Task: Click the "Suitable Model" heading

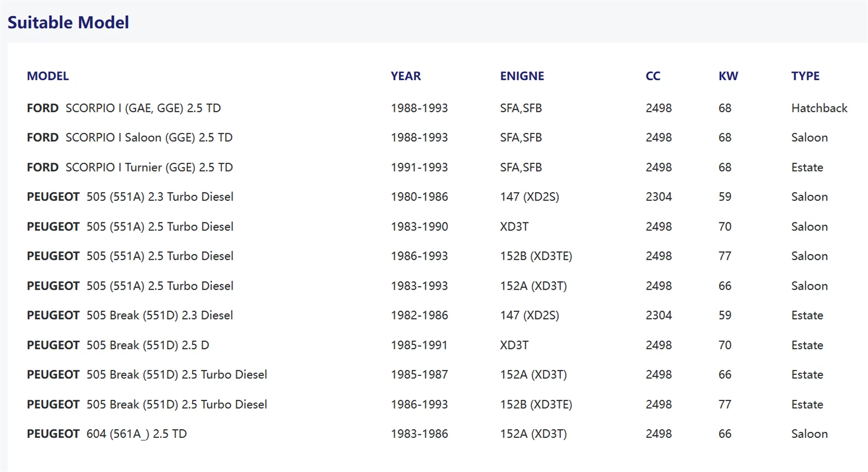Action: point(68,22)
